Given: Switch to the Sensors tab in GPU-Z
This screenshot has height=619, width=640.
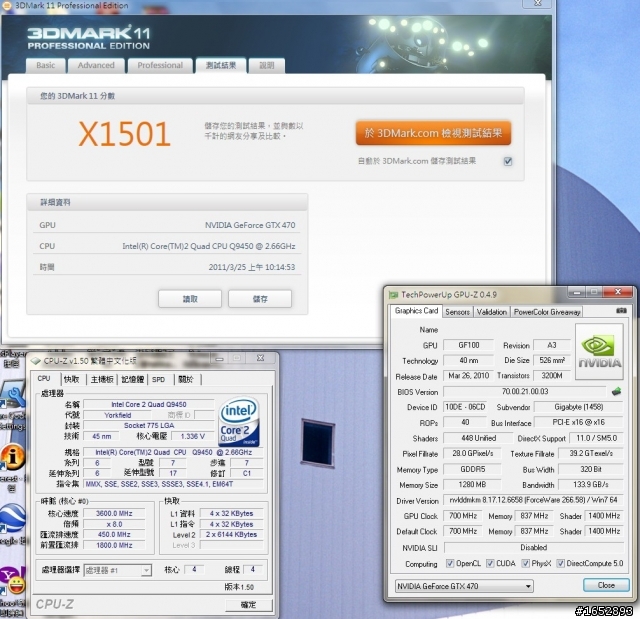Looking at the screenshot, I should (457, 312).
